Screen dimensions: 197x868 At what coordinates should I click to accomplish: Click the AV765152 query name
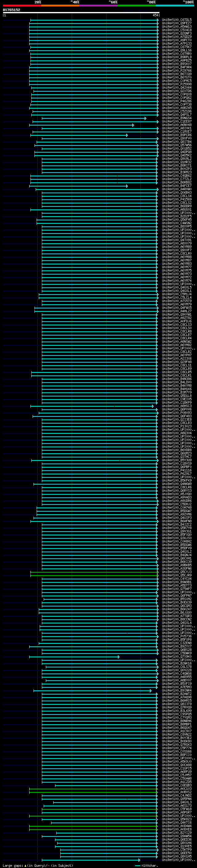pos(11,10)
